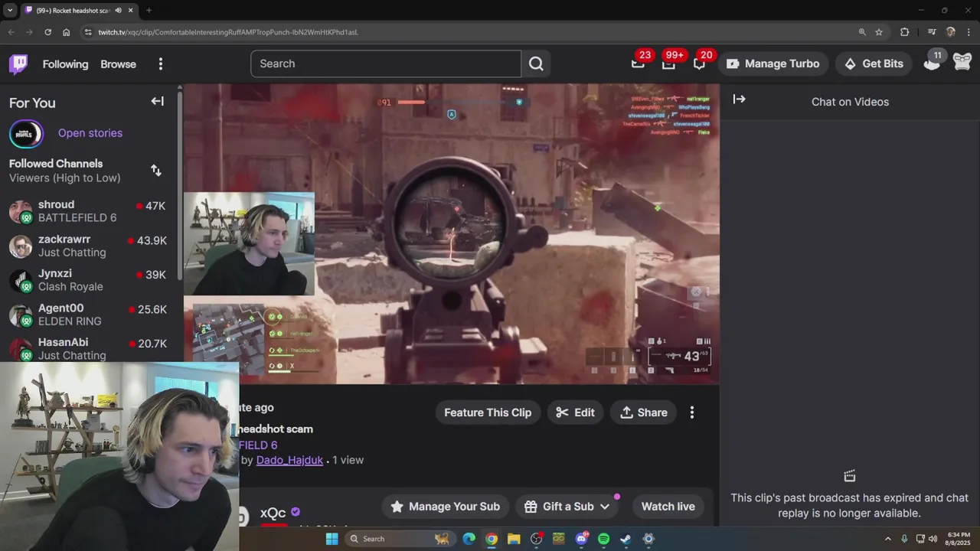This screenshot has height=551, width=980.
Task: Open HasanAbi channel in sidebar
Action: tap(87, 348)
